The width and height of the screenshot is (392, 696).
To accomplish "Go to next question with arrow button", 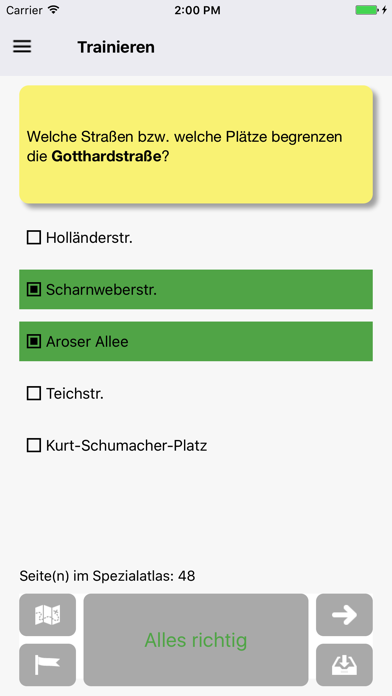I will pos(344,615).
